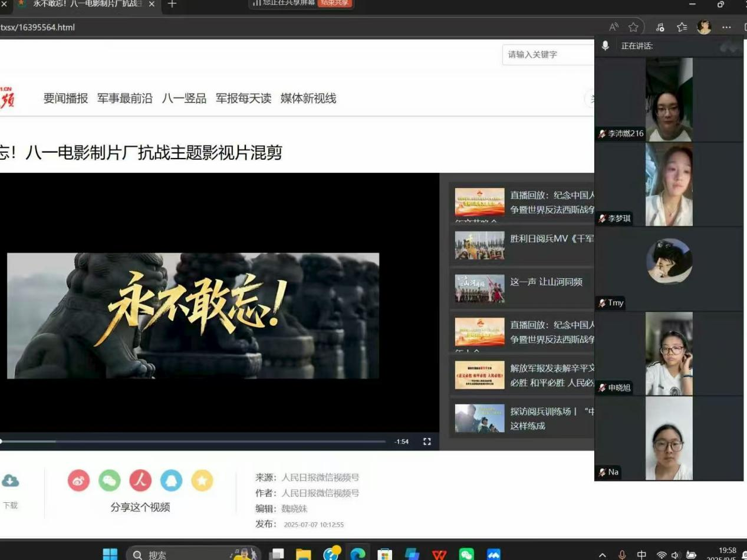Click the end sharing button
The width and height of the screenshot is (747, 560).
334,3
